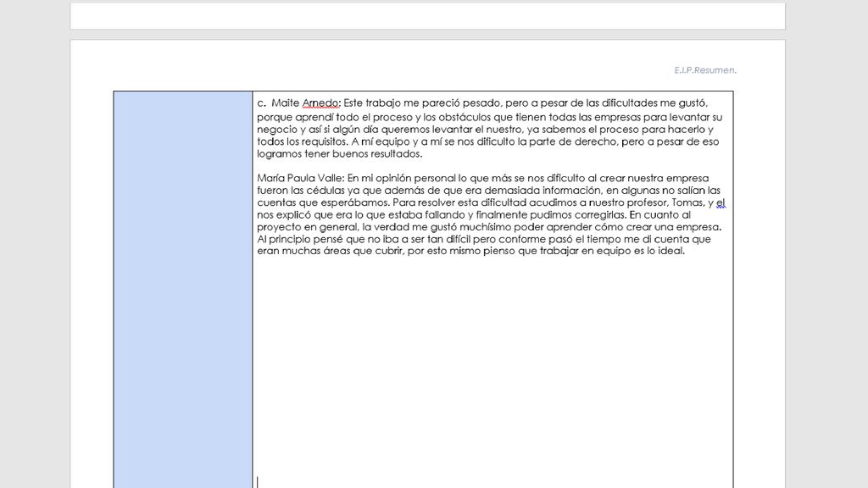Click the word "Tomas" in second paragraph
The height and width of the screenshot is (488, 868).
tap(687, 202)
